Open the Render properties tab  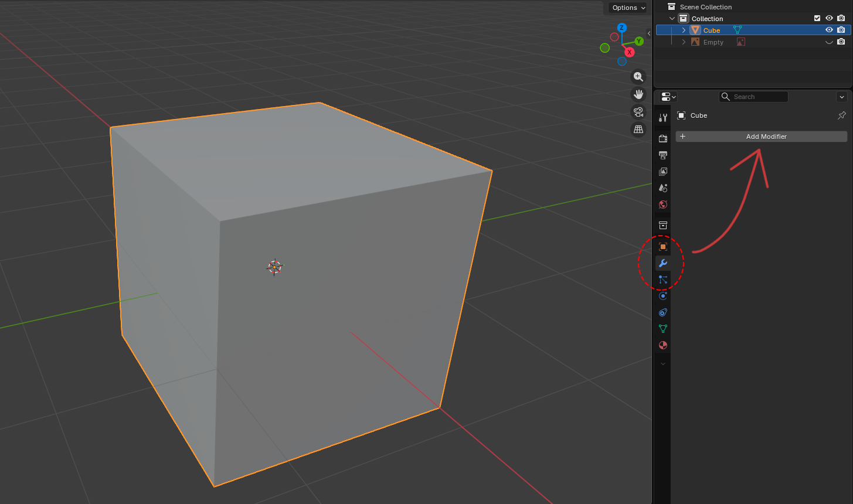point(663,139)
